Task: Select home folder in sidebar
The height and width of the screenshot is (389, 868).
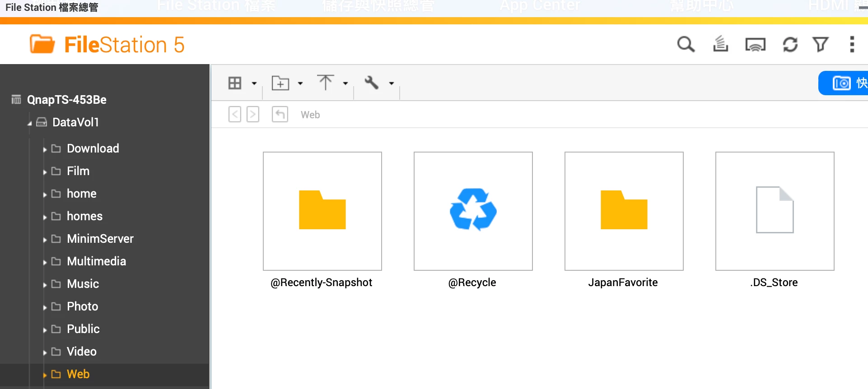Action: point(82,194)
